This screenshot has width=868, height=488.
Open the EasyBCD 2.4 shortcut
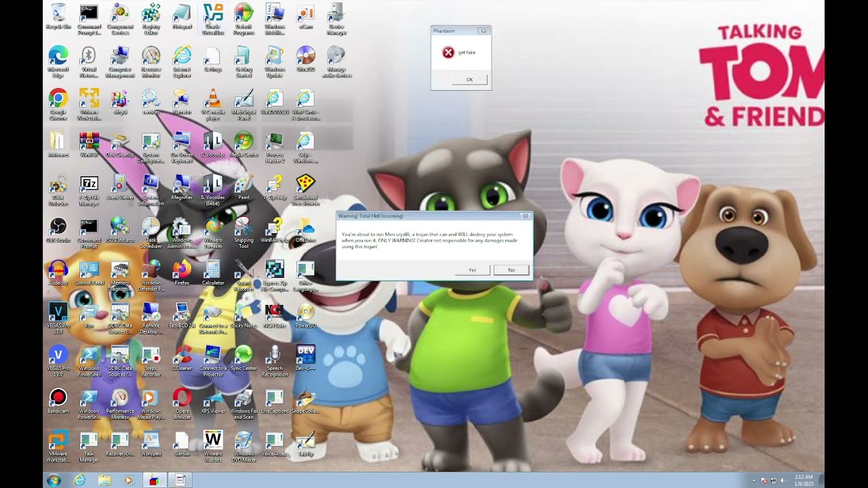[x=182, y=315]
